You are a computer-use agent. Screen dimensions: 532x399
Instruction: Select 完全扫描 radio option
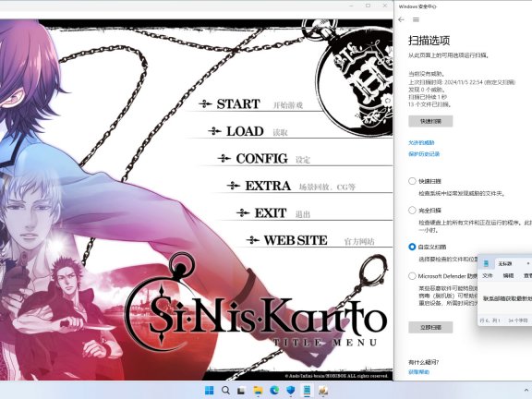tap(412, 211)
